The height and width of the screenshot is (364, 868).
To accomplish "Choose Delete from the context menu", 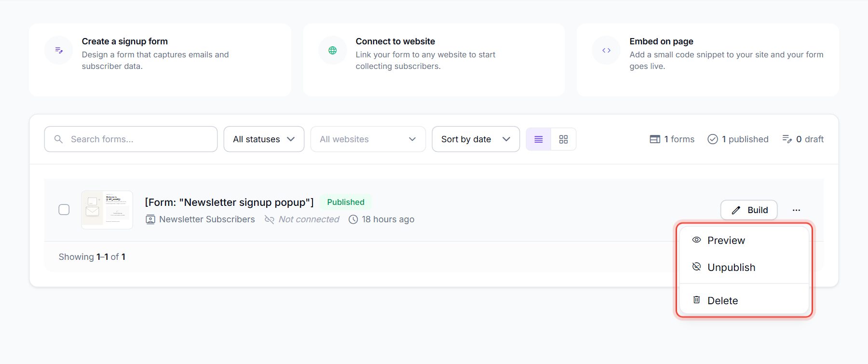I will (x=744, y=300).
